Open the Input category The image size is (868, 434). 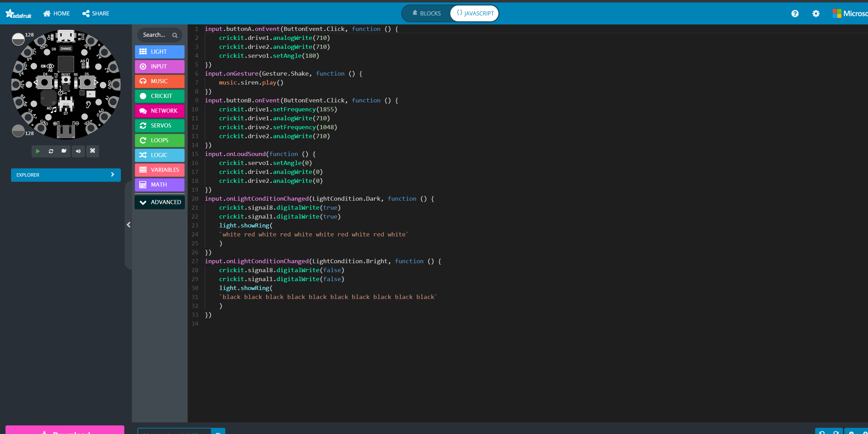tap(160, 66)
